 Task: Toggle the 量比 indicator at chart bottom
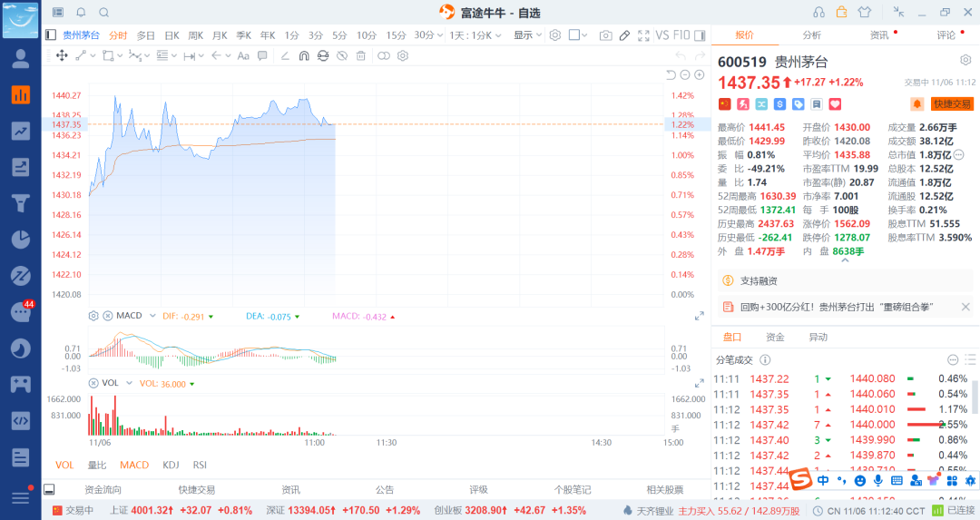(97, 465)
